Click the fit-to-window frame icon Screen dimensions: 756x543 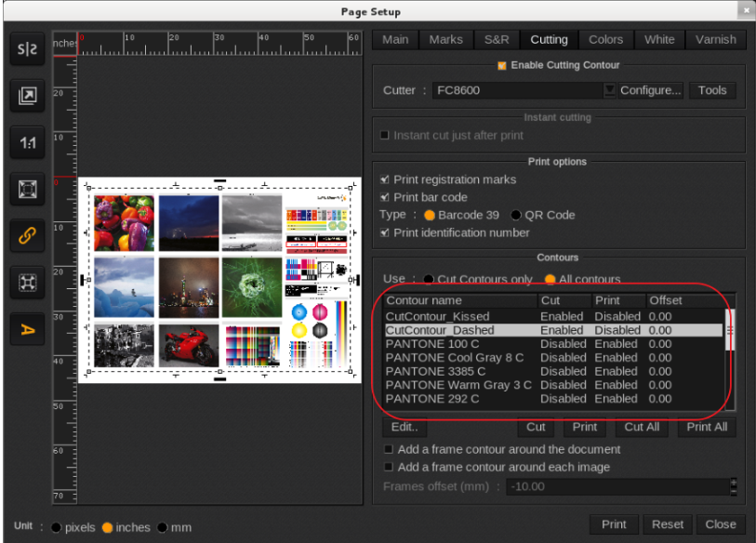(x=24, y=189)
